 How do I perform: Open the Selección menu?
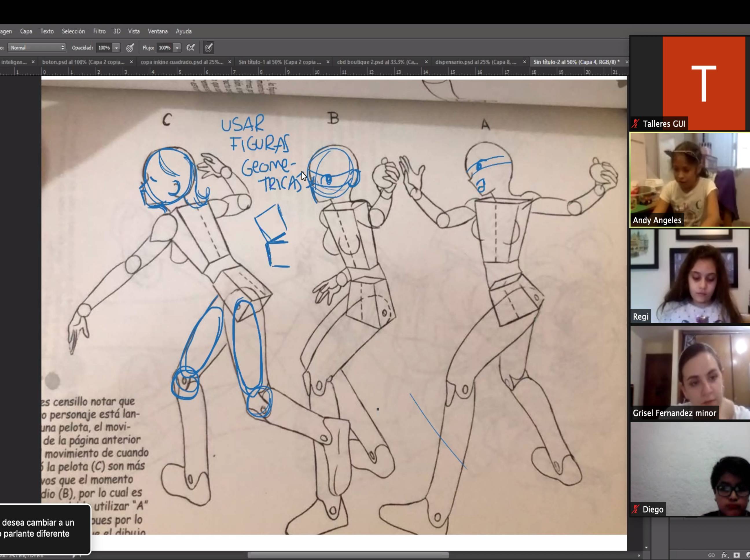pos(73,31)
